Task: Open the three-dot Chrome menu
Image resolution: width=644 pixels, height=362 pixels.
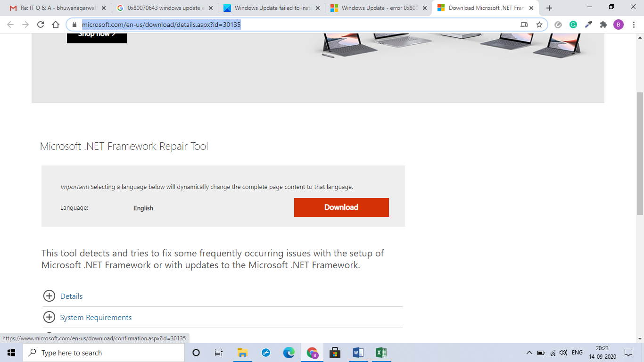Action: coord(634,24)
